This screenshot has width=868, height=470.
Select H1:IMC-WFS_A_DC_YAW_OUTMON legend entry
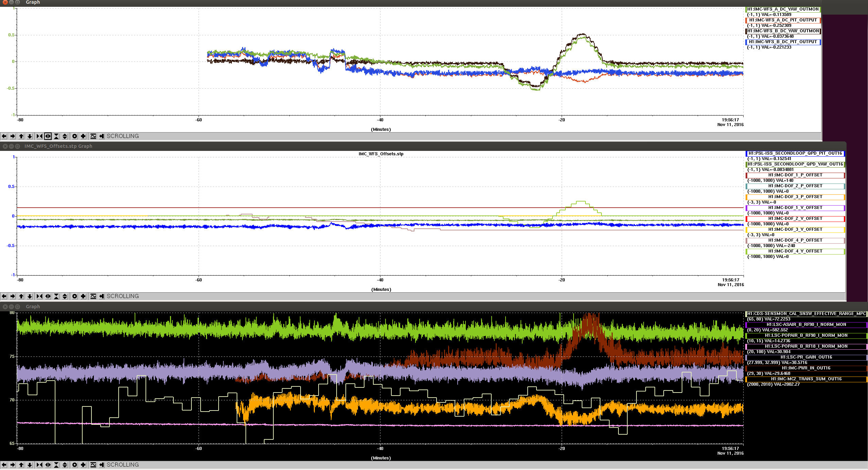[x=783, y=10]
